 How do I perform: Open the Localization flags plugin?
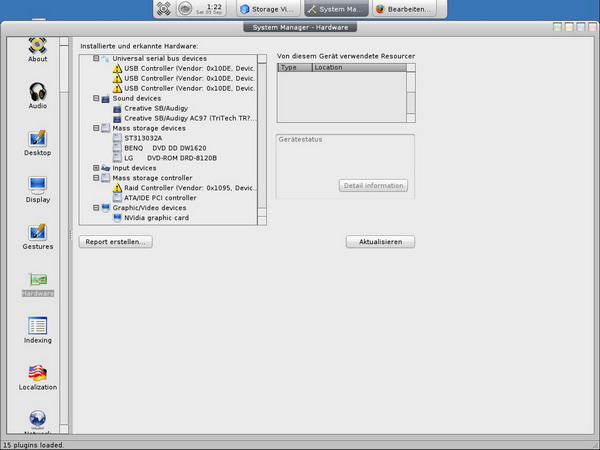pos(38,377)
